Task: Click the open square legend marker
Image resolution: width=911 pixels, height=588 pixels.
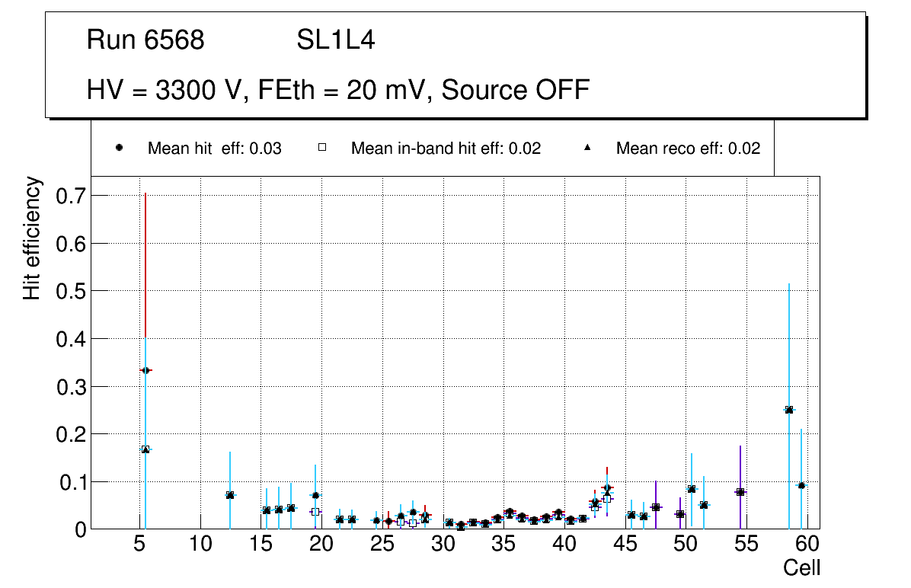Action: tap(322, 149)
